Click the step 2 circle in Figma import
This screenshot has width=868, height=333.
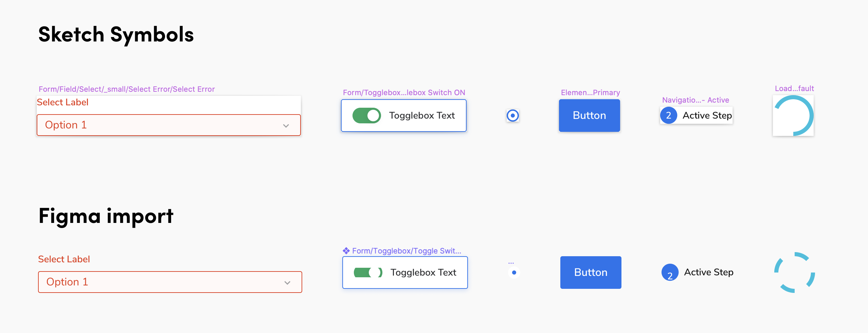(x=670, y=273)
